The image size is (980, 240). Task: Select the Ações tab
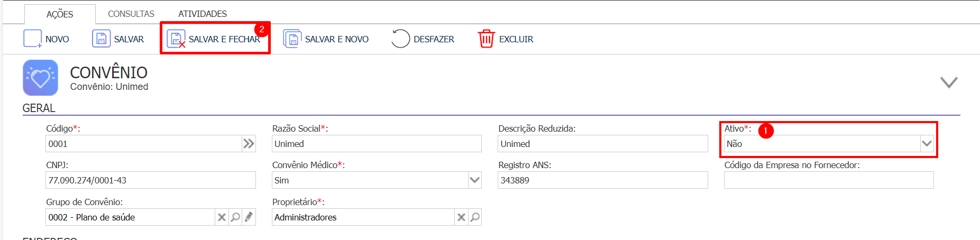[60, 14]
